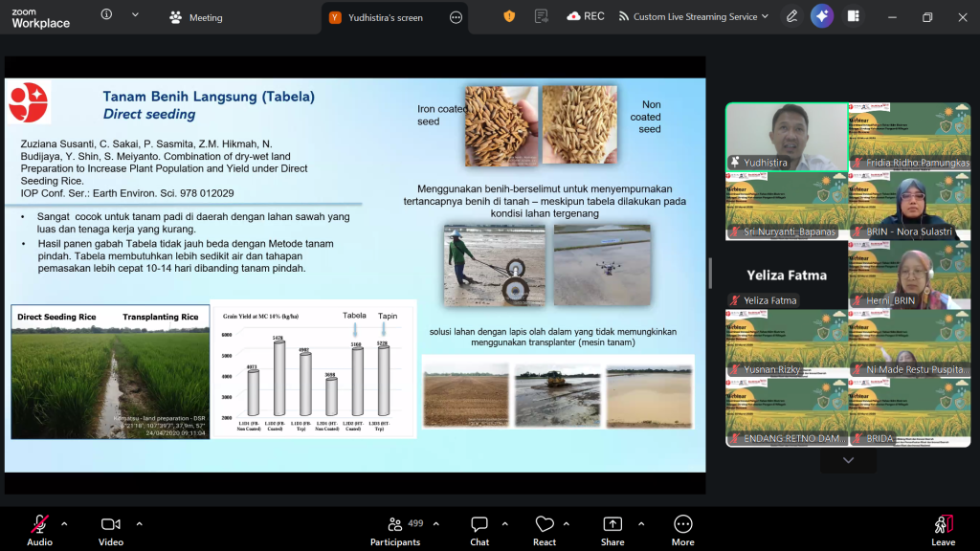Screen dimensions: 980x551
Task: Open the meeting info icon
Action: (x=106, y=14)
